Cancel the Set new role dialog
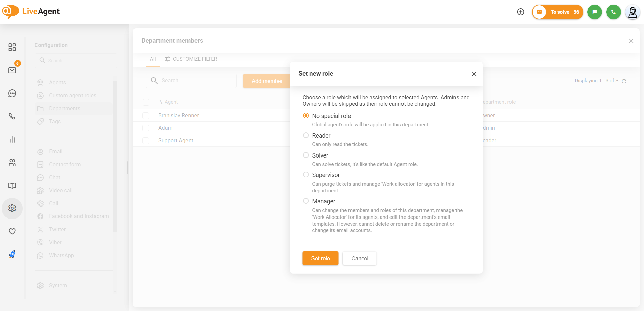 tap(360, 258)
